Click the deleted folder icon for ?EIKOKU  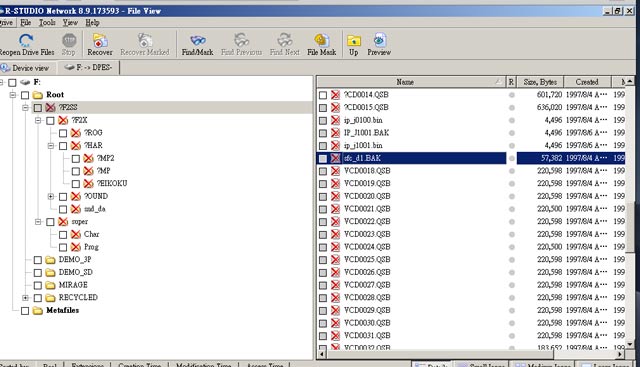[88, 184]
